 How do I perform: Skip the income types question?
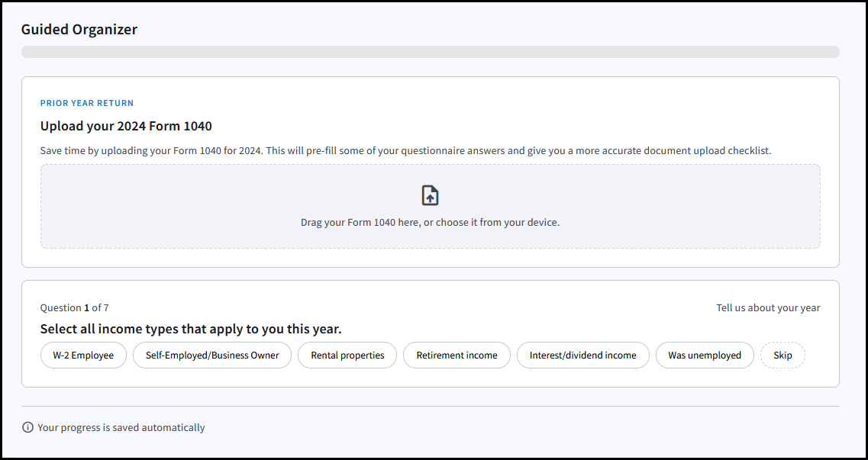782,355
